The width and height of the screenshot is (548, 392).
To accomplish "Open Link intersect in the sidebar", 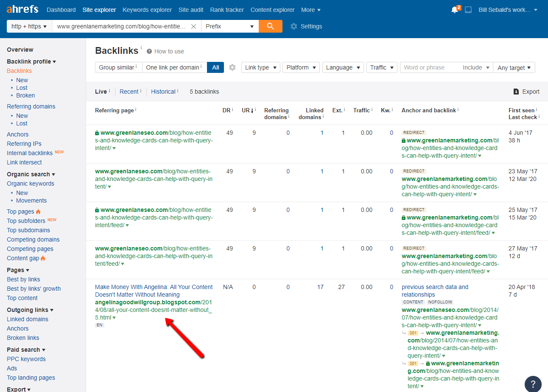I will [x=24, y=162].
